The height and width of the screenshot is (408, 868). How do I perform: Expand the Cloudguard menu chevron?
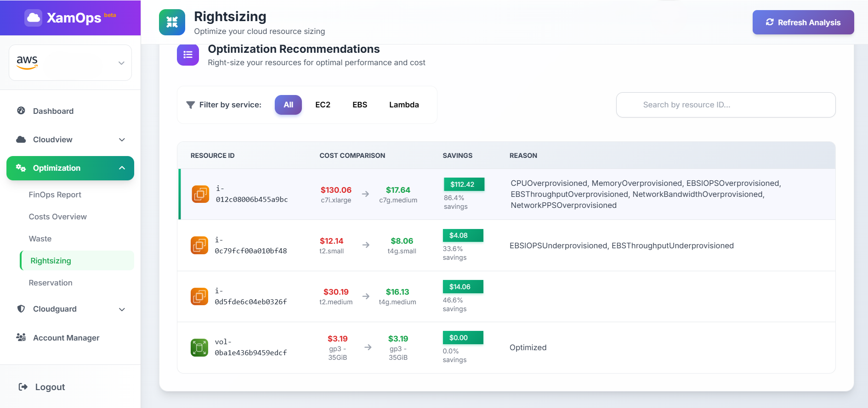coord(122,309)
